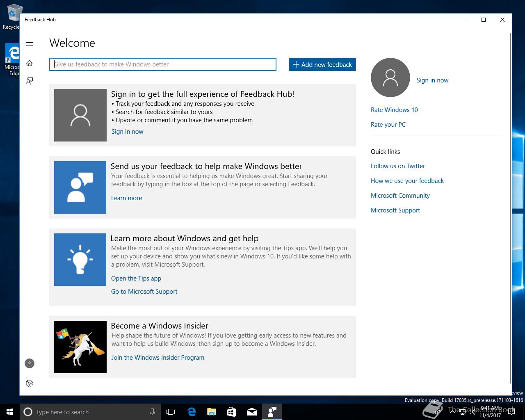Image resolution: width=525 pixels, height=420 pixels.
Task: Click the Welcome page title
Action: 72,43
